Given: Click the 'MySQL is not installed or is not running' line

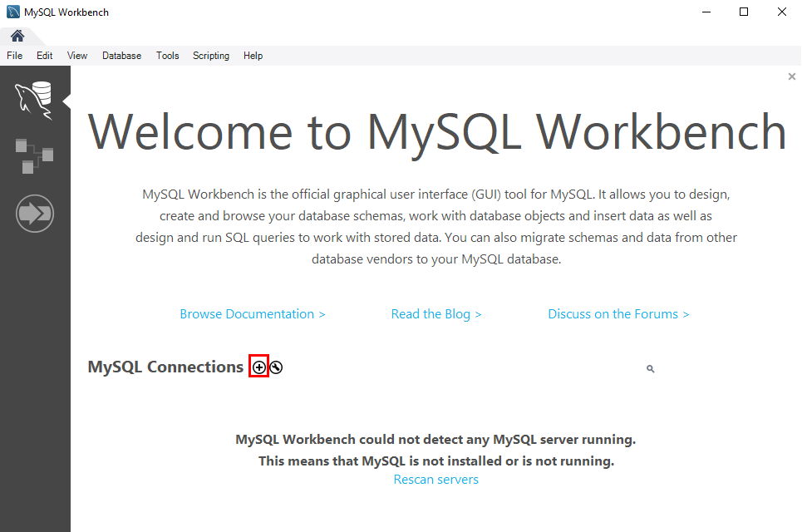Looking at the screenshot, I should [436, 461].
